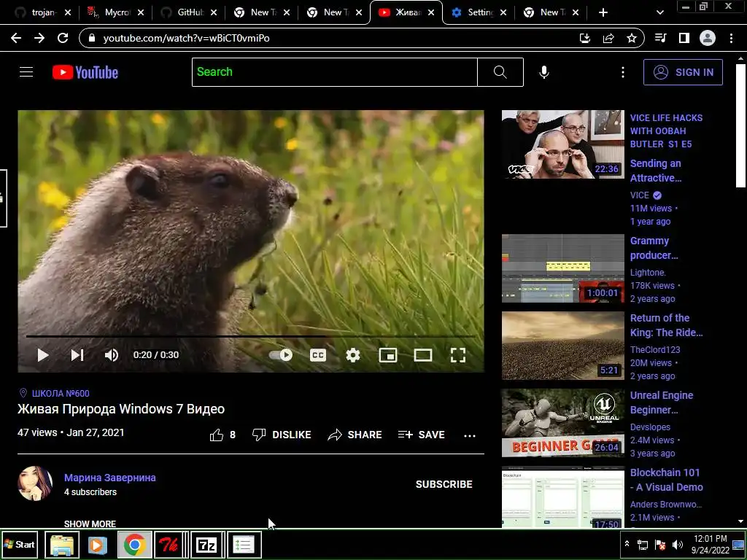Screen dimensions: 747x560
Task: Click the video progress bar
Action: pyautogui.click(x=251, y=336)
